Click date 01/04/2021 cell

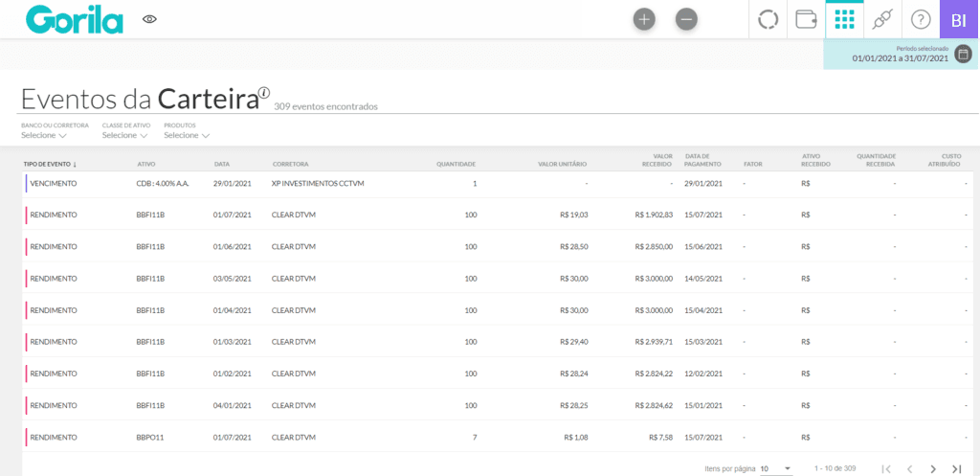pos(232,310)
